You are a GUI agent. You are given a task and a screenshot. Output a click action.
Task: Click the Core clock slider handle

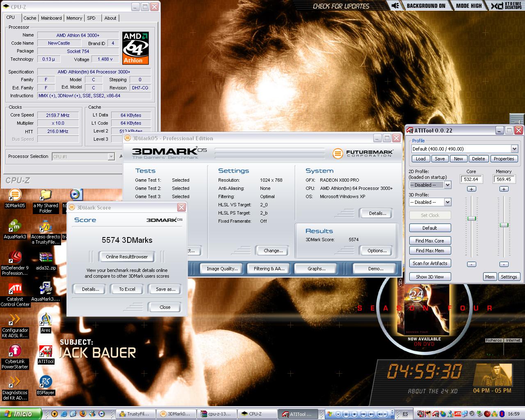point(472,218)
